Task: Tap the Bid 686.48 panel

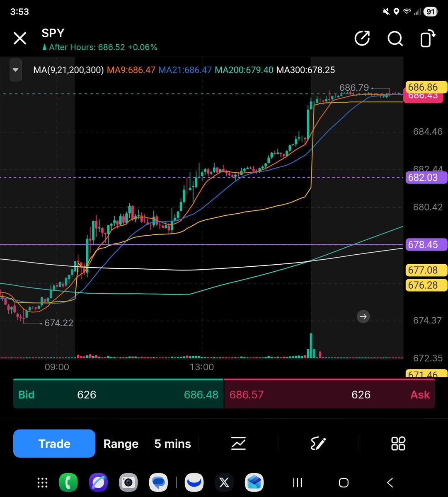Action: point(119,394)
